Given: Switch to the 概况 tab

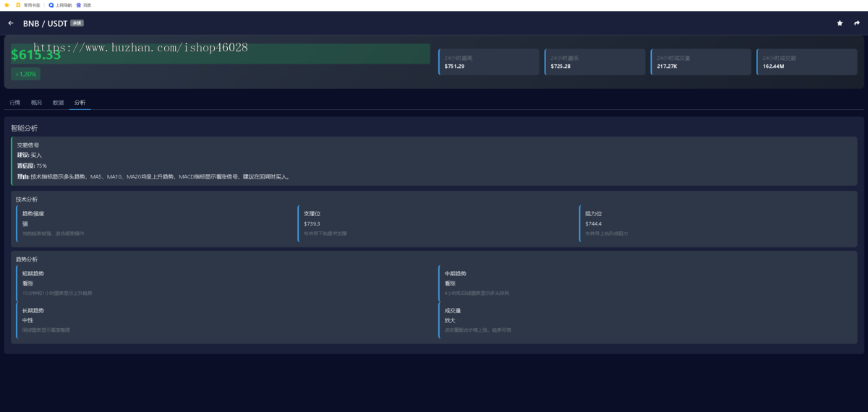Looking at the screenshot, I should (x=36, y=103).
